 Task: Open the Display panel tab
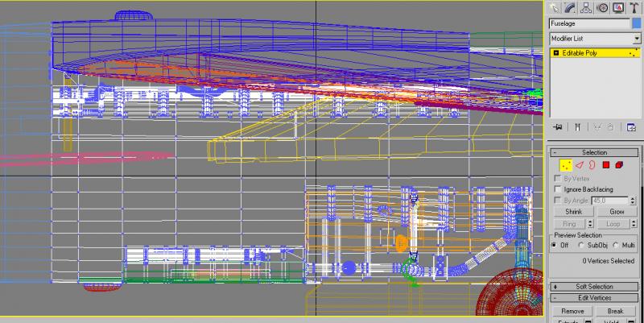coord(618,8)
